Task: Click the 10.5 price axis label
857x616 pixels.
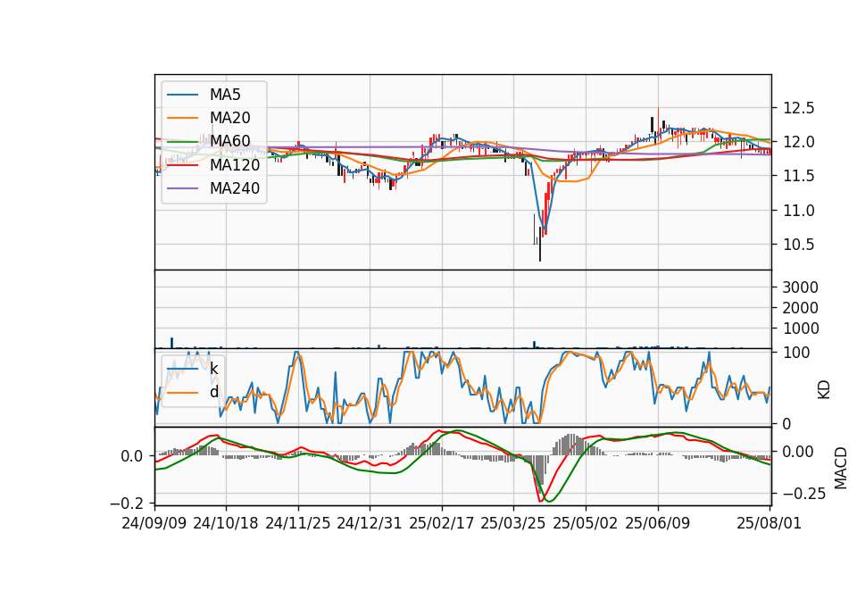Action: (x=798, y=245)
